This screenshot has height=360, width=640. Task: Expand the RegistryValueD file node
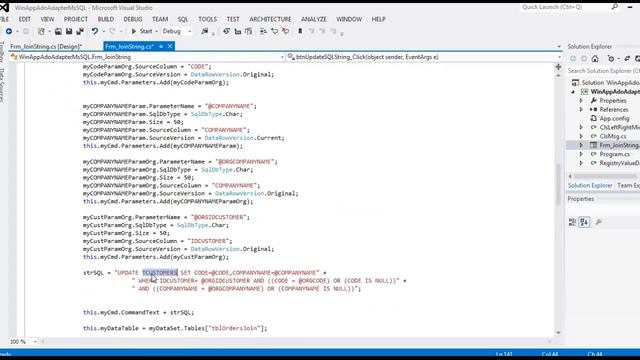coord(581,163)
